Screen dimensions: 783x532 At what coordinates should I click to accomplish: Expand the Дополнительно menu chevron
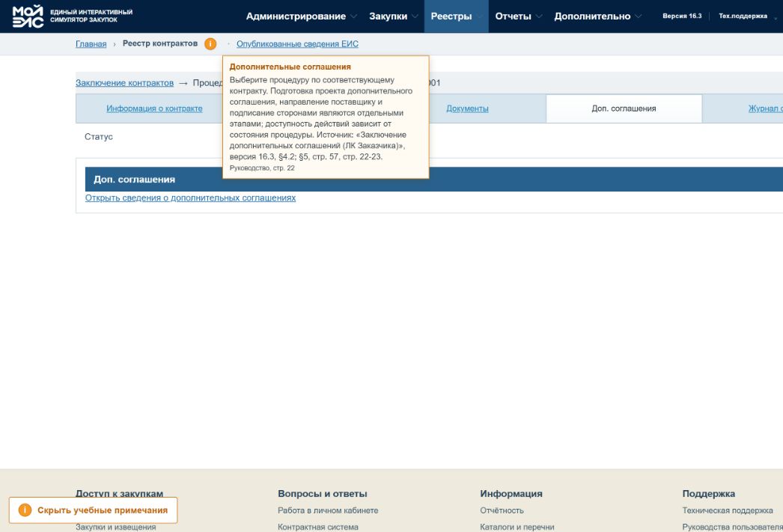[x=639, y=16]
